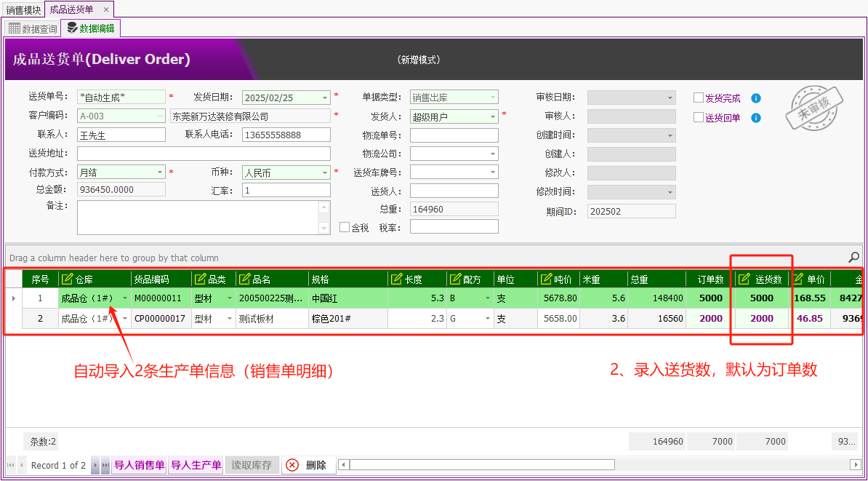This screenshot has width=868, height=481.
Task: Click edit icon in 送货数 column header
Action: (744, 279)
